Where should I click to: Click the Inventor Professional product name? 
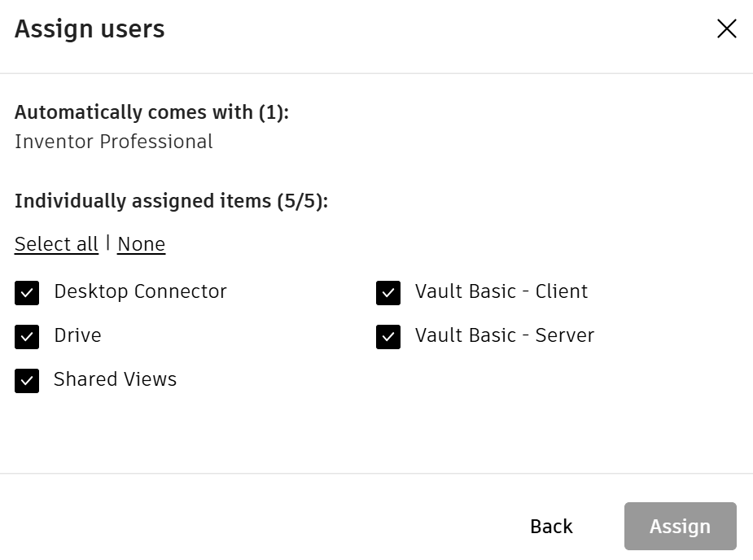114,142
